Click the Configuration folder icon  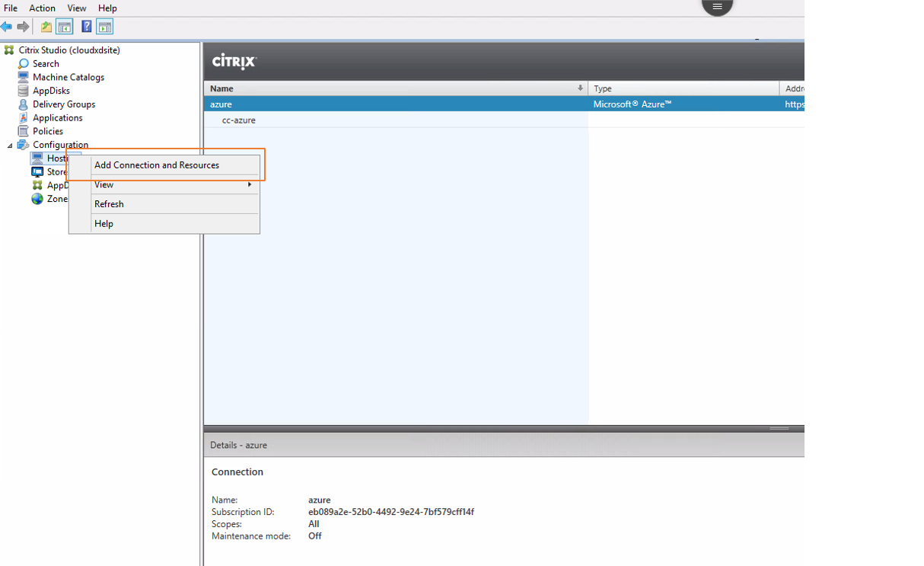click(x=24, y=145)
